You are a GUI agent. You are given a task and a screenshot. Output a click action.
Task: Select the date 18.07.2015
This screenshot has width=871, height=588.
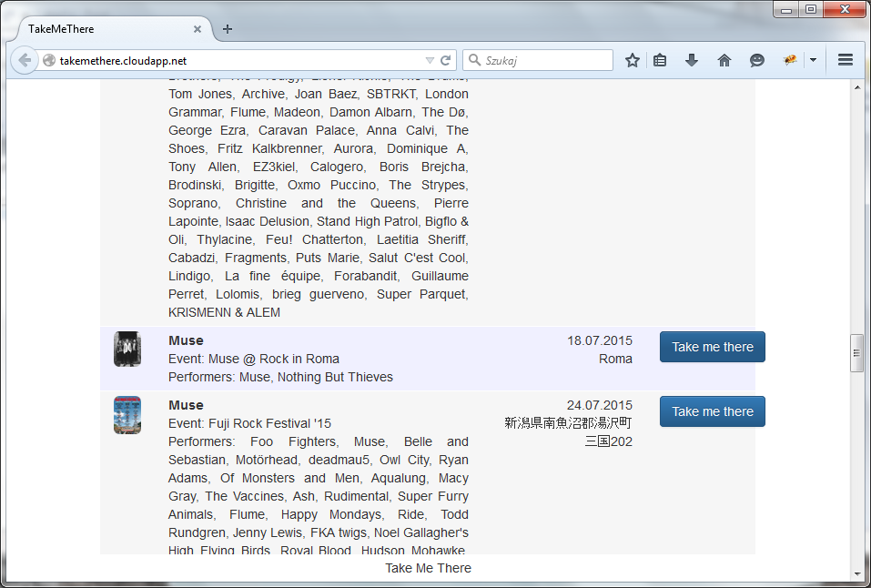click(600, 340)
